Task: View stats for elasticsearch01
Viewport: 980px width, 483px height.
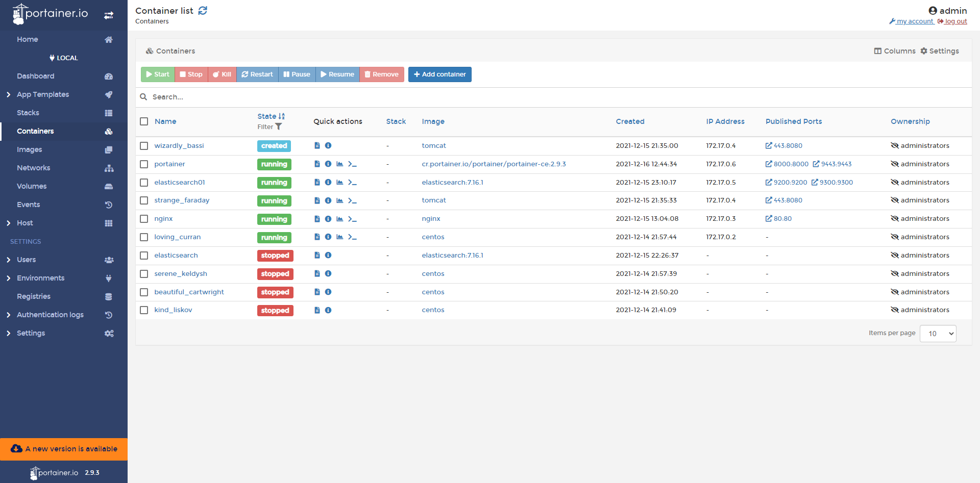Action: [340, 183]
